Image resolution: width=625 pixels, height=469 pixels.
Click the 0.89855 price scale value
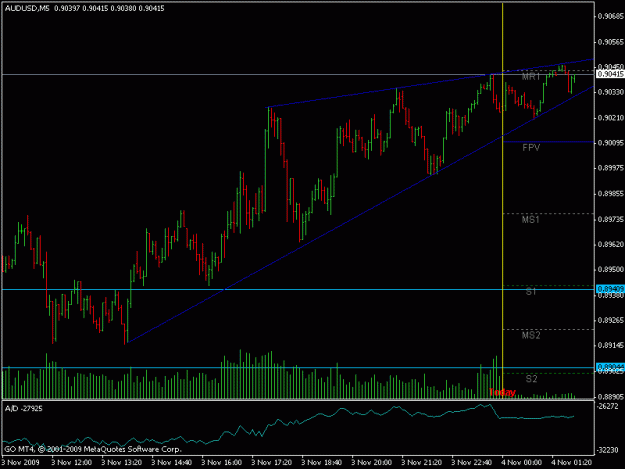611,194
